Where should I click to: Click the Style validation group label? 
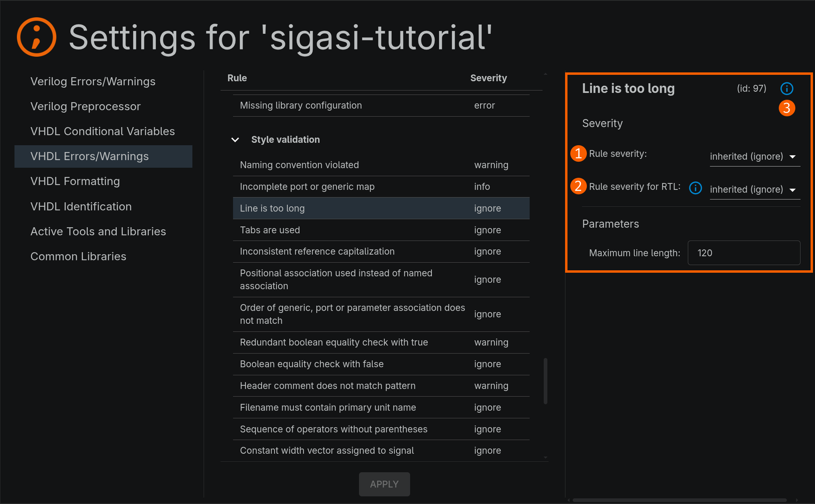click(285, 140)
